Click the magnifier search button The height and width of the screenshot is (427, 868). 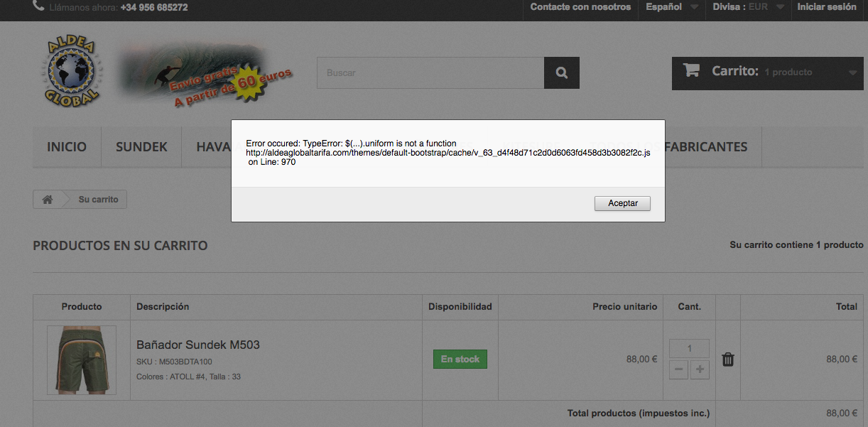[x=562, y=72]
